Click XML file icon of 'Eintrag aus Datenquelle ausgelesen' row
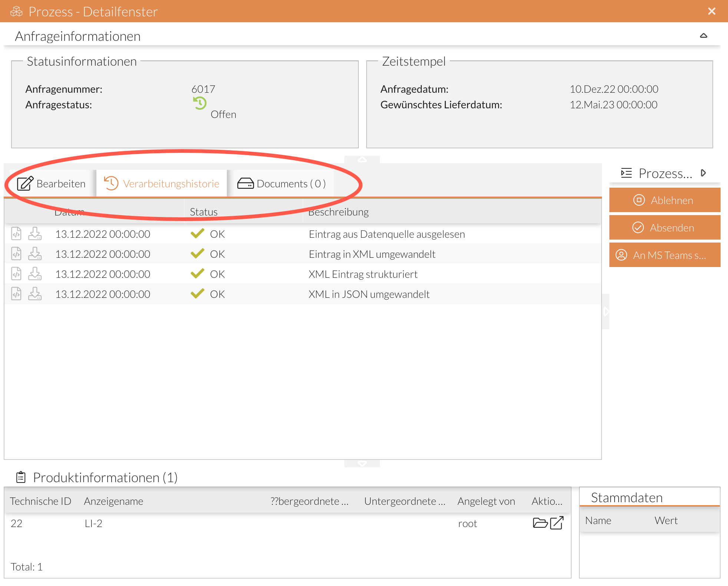The image size is (728, 586). [x=16, y=234]
